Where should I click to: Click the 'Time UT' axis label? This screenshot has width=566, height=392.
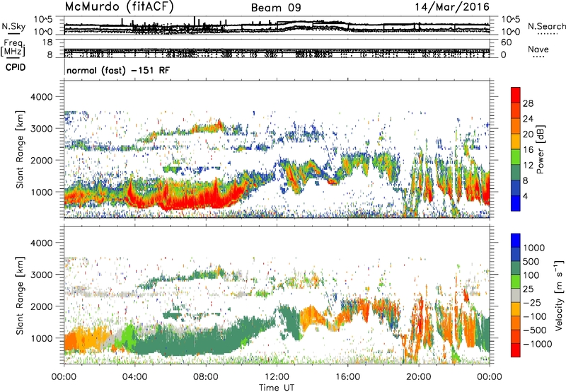277,388
